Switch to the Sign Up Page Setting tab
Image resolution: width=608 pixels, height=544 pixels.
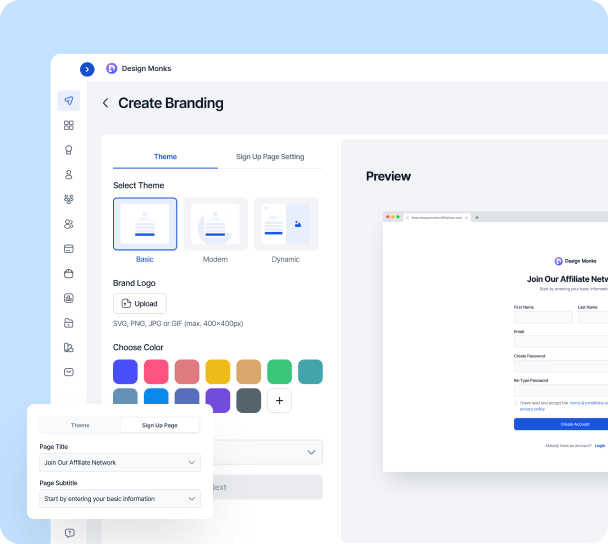click(x=270, y=157)
